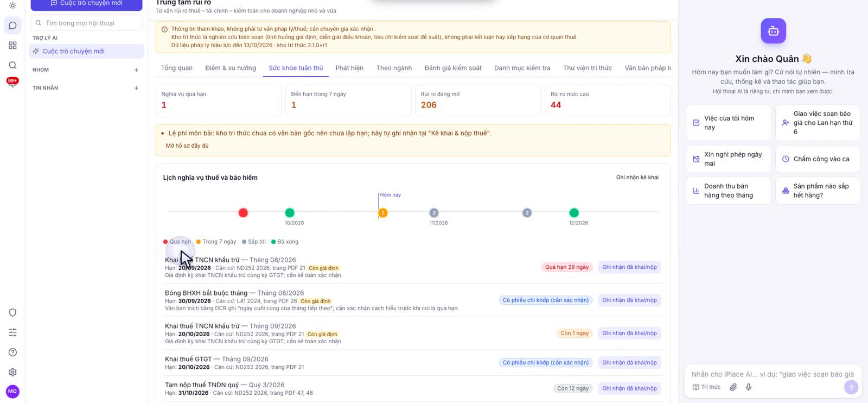Screen dimensions: 868x403
Task: Click the microphone voice input icon
Action: tap(749, 387)
